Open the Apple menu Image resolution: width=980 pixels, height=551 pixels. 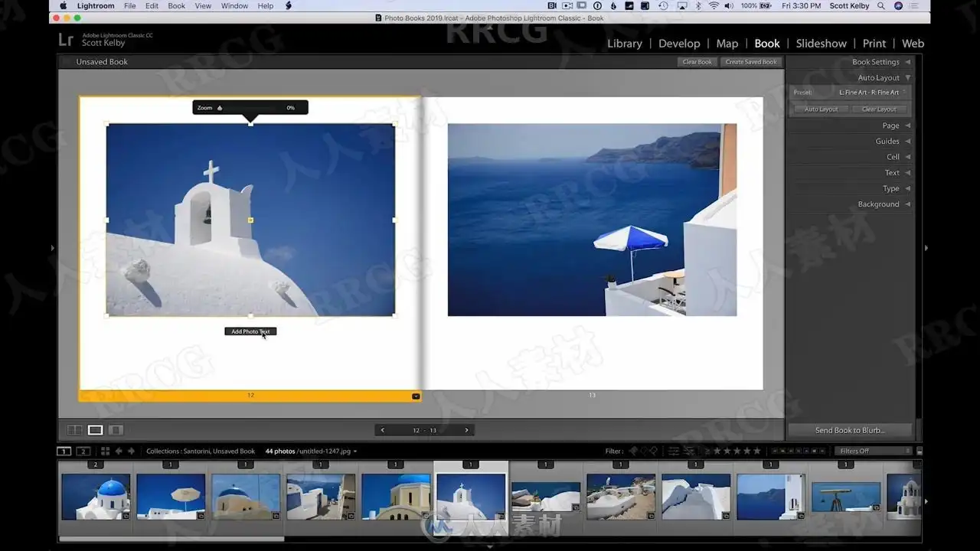[64, 6]
